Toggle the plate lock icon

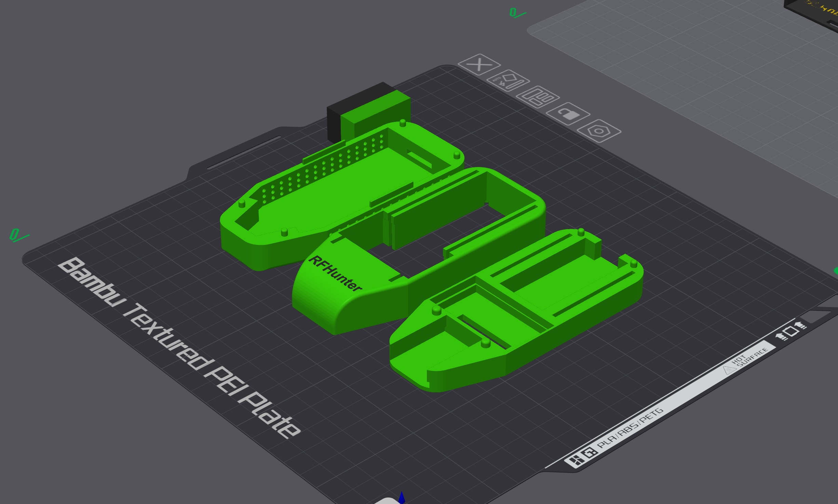pyautogui.click(x=568, y=114)
